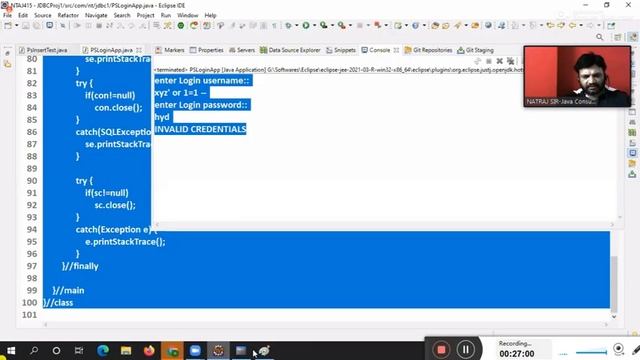640x360 pixels.
Task: Switch to the PsInsertTest.java editor tab
Action: coord(43,50)
